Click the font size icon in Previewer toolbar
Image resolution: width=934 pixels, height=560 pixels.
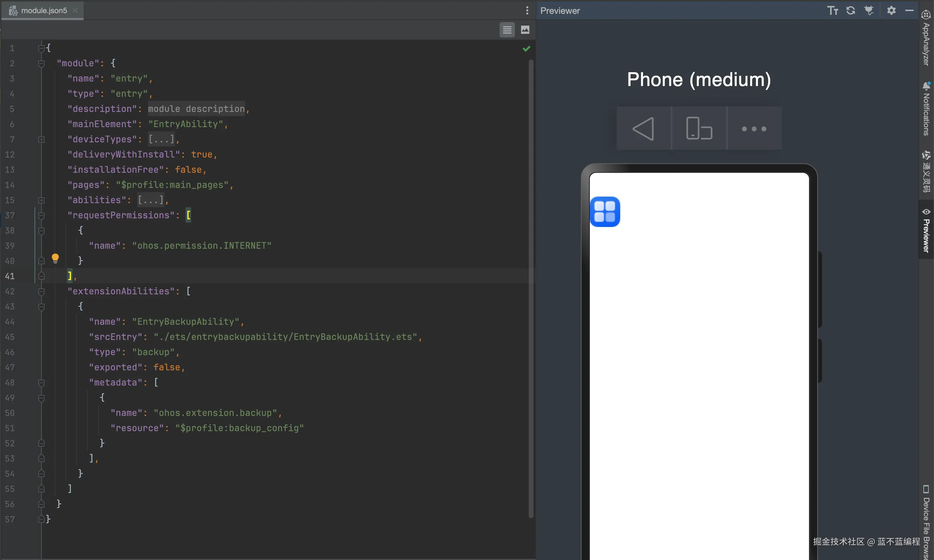(x=832, y=11)
